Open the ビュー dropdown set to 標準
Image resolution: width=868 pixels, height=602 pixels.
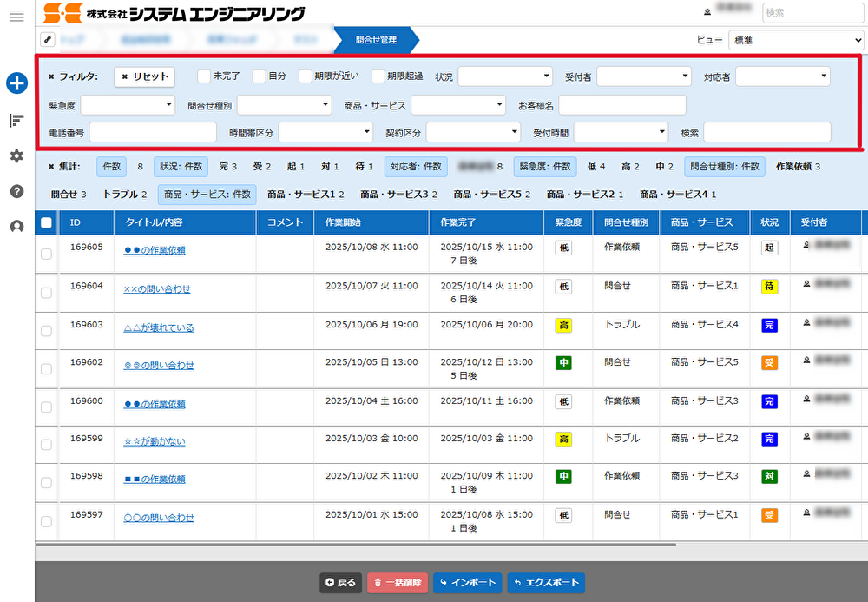point(796,40)
